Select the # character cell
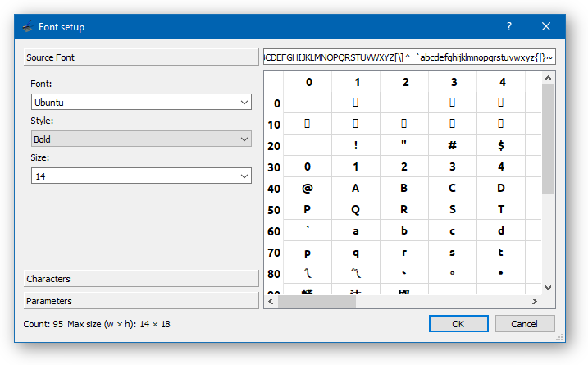 (453, 145)
